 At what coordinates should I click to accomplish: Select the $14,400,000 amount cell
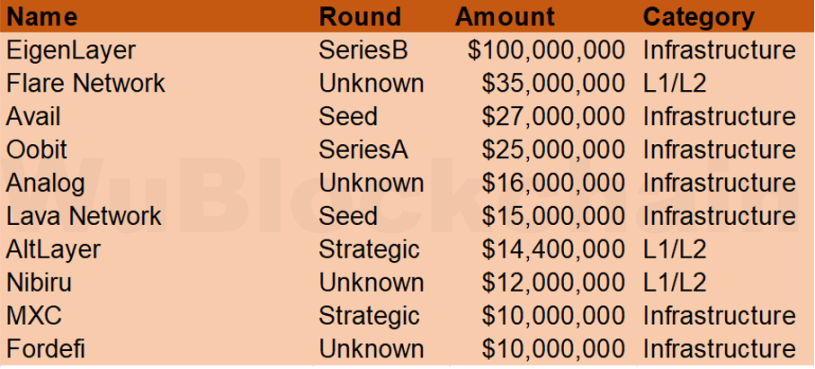[553, 249]
